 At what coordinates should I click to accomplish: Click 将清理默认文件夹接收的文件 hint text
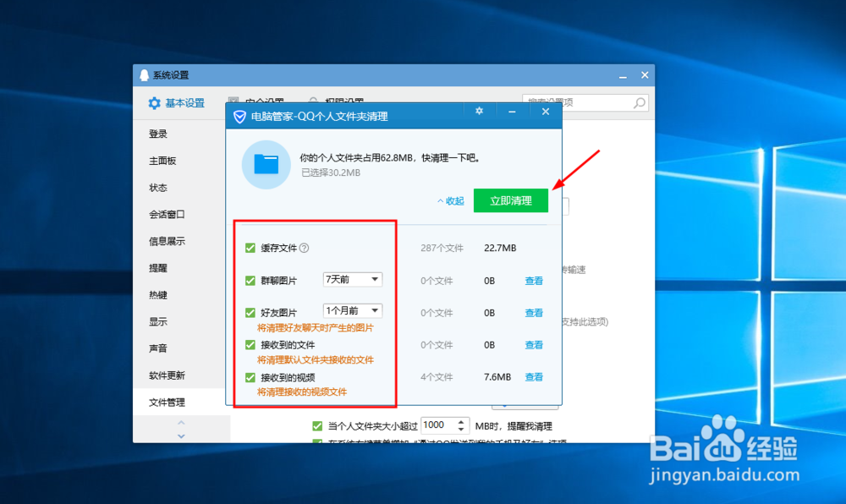click(x=315, y=359)
